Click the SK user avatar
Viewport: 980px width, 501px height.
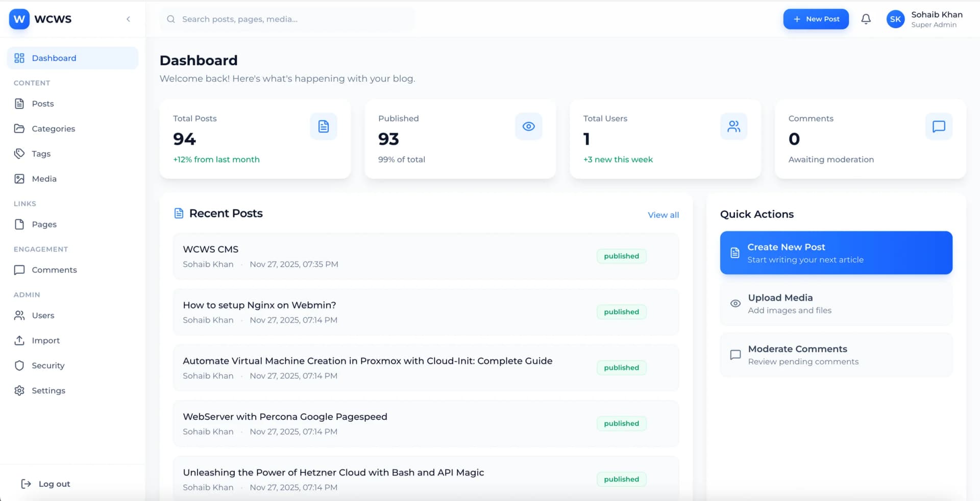coord(895,19)
